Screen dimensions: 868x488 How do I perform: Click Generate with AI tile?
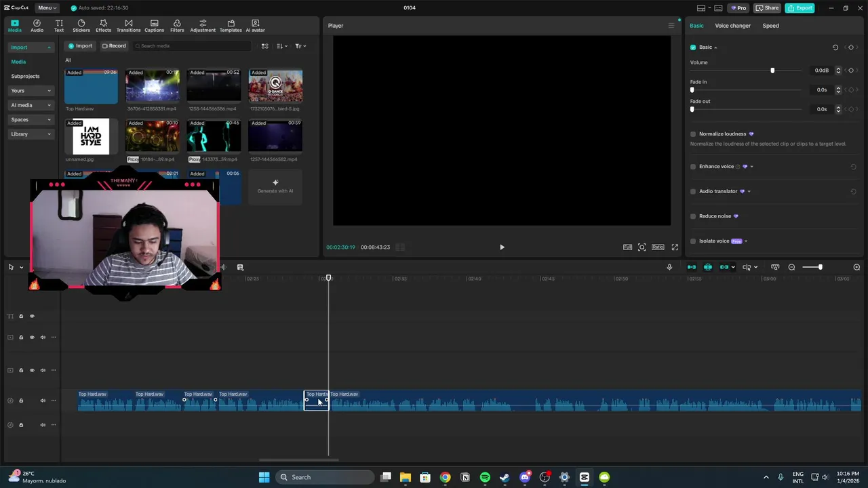275,186
